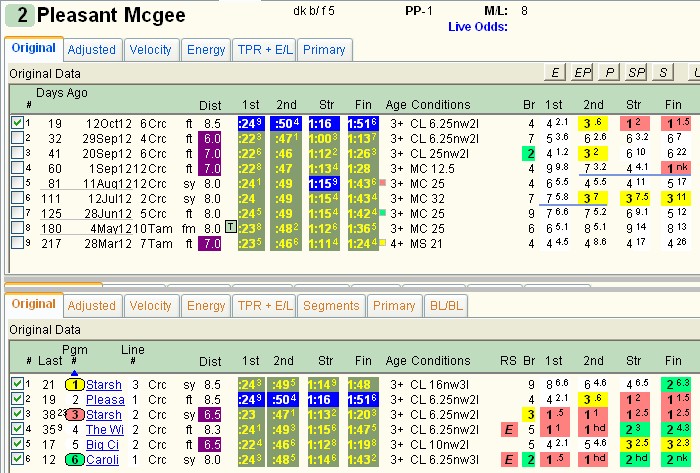
Task: Switch to the upper Primary tab
Action: [x=324, y=50]
